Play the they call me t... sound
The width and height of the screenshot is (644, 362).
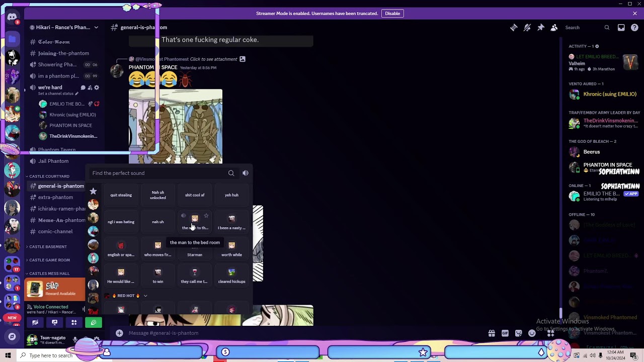pos(195,276)
